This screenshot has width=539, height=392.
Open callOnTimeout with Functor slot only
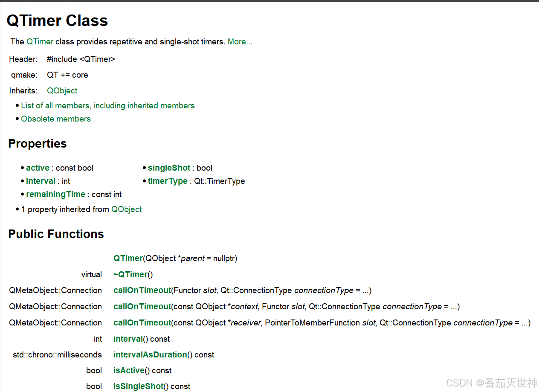point(142,290)
